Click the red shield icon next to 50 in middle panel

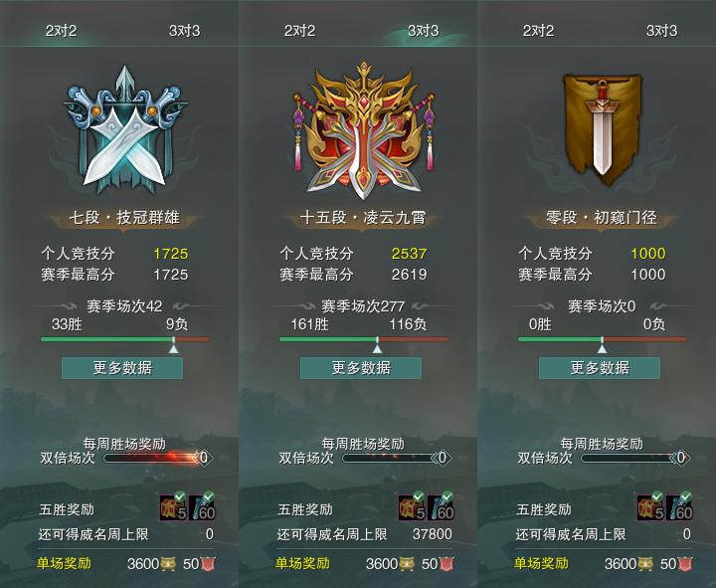pyautogui.click(x=446, y=564)
